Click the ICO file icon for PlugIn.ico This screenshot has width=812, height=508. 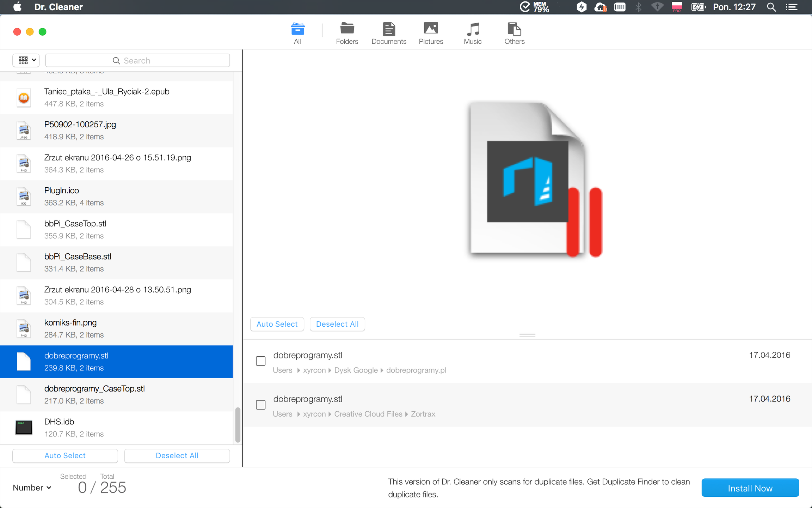click(x=24, y=197)
